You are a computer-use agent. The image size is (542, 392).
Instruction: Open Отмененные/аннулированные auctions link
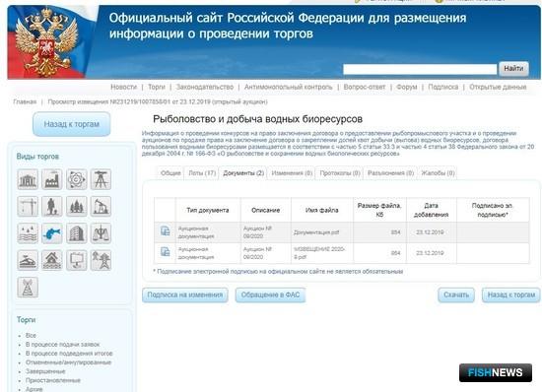pyautogui.click(x=68, y=362)
